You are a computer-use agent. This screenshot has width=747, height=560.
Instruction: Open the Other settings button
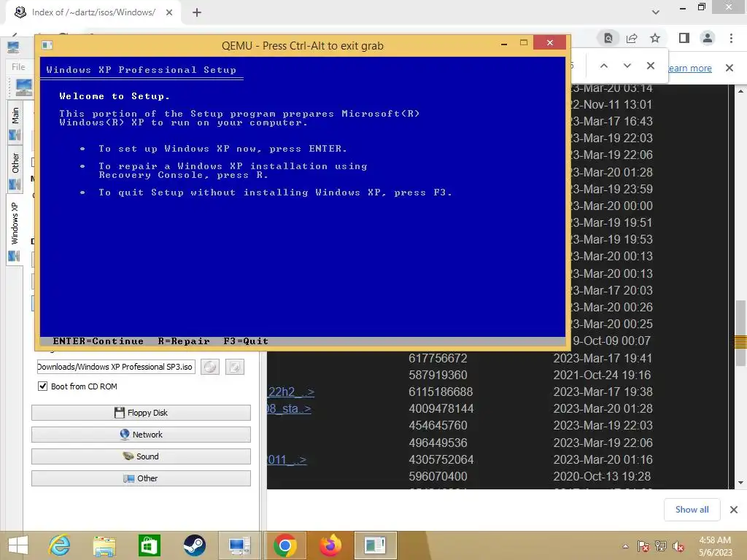[141, 478]
